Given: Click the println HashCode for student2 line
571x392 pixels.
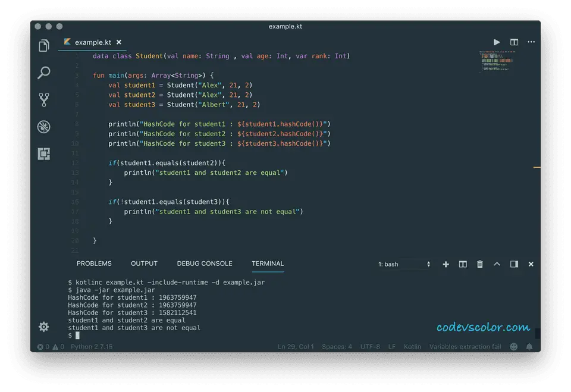Looking at the screenshot, I should coord(219,134).
